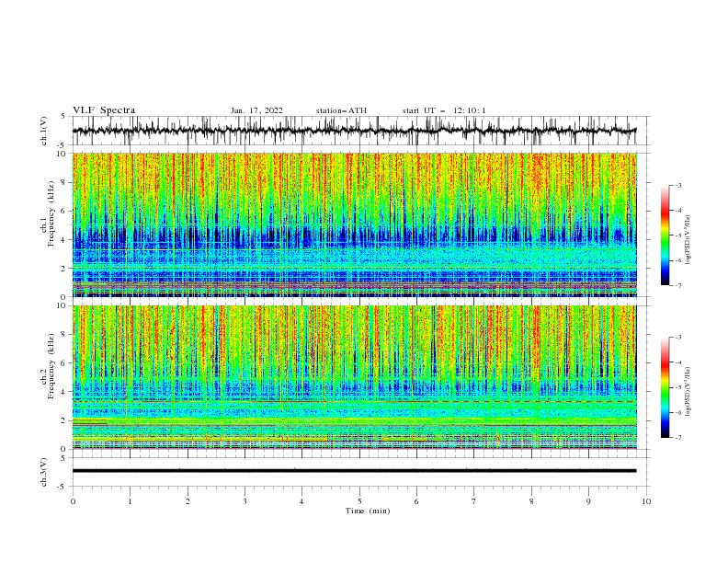This screenshot has height=563, width=728.
Task: Click the "-5" volt tick on ch.3(V) axis
Action: tap(63, 487)
